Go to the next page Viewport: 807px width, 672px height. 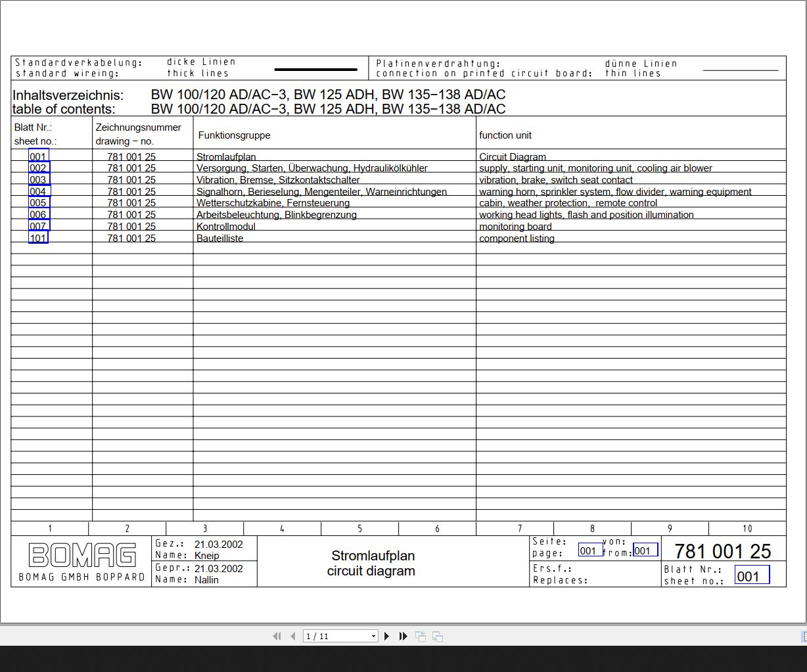coord(387,636)
